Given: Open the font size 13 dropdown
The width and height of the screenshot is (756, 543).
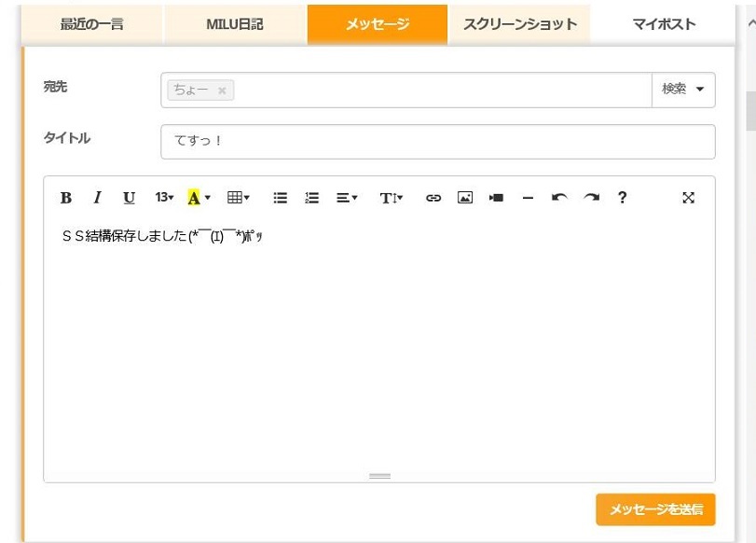Looking at the screenshot, I should [x=164, y=198].
